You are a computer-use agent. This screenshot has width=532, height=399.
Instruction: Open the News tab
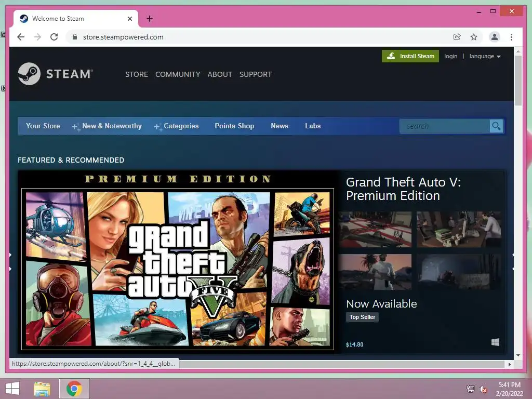(x=280, y=126)
